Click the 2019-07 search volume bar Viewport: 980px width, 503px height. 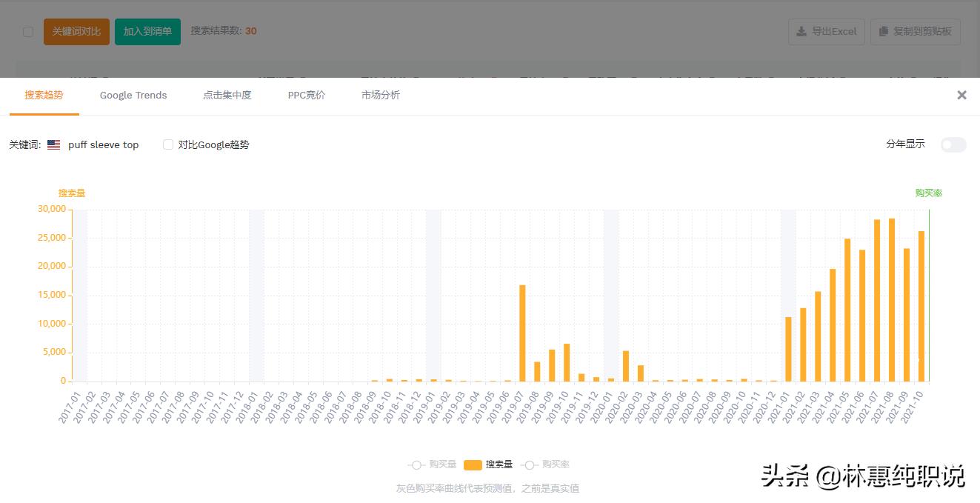(522, 333)
